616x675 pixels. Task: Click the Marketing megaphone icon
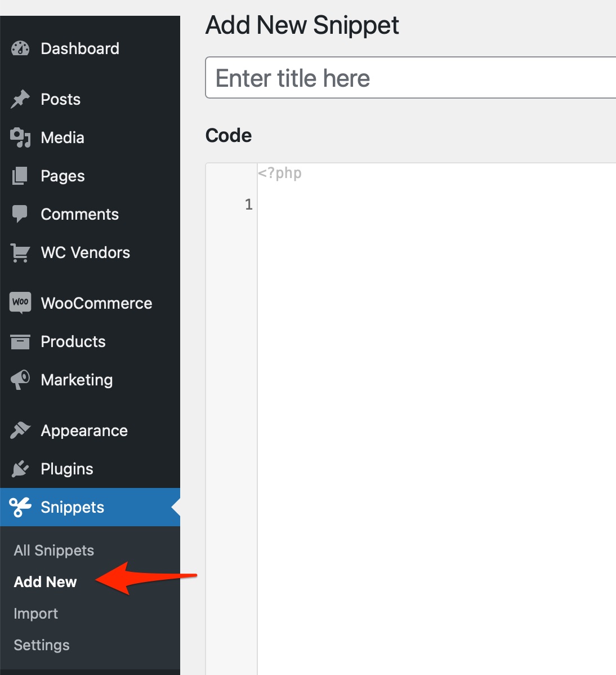[20, 380]
